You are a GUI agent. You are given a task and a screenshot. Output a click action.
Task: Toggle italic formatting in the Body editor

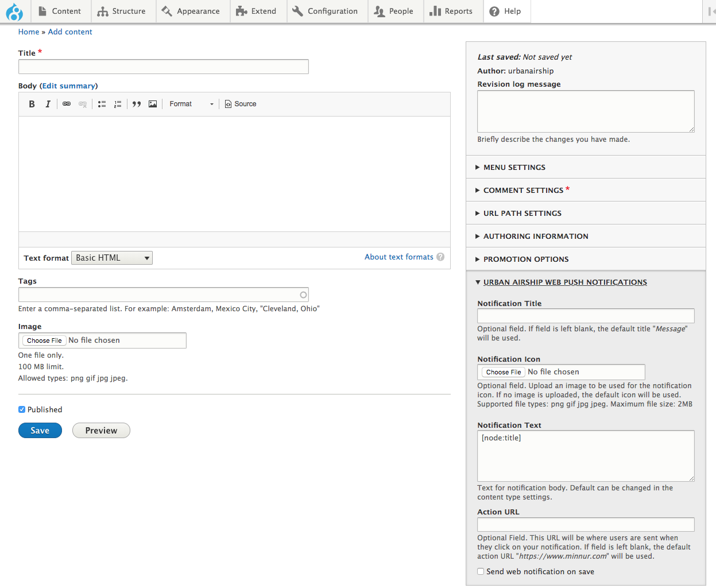click(x=48, y=104)
